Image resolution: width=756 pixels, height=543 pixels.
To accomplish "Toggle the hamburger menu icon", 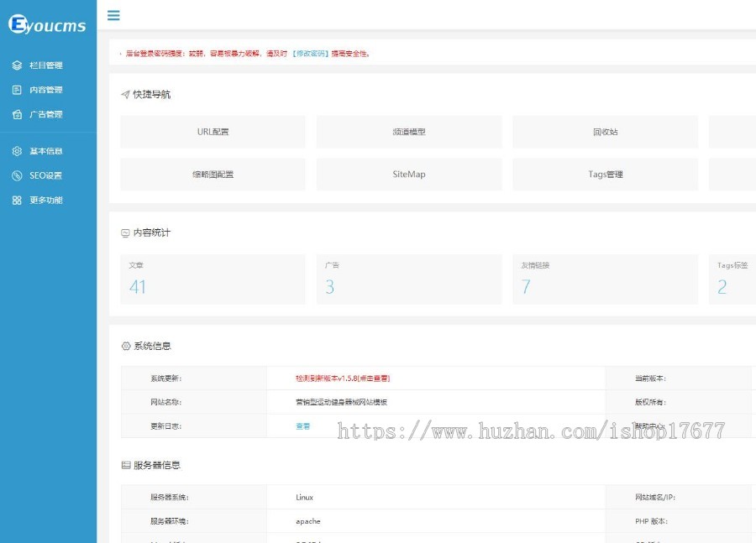I will click(113, 15).
